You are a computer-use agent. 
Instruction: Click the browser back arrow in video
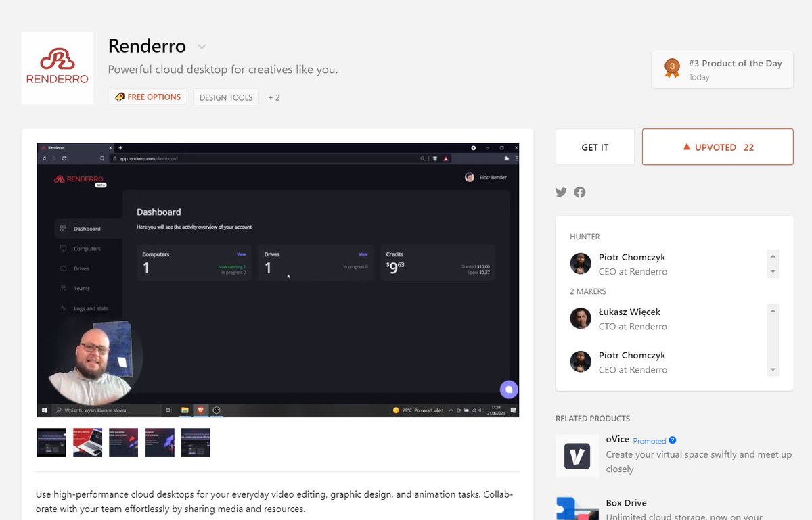click(44, 158)
